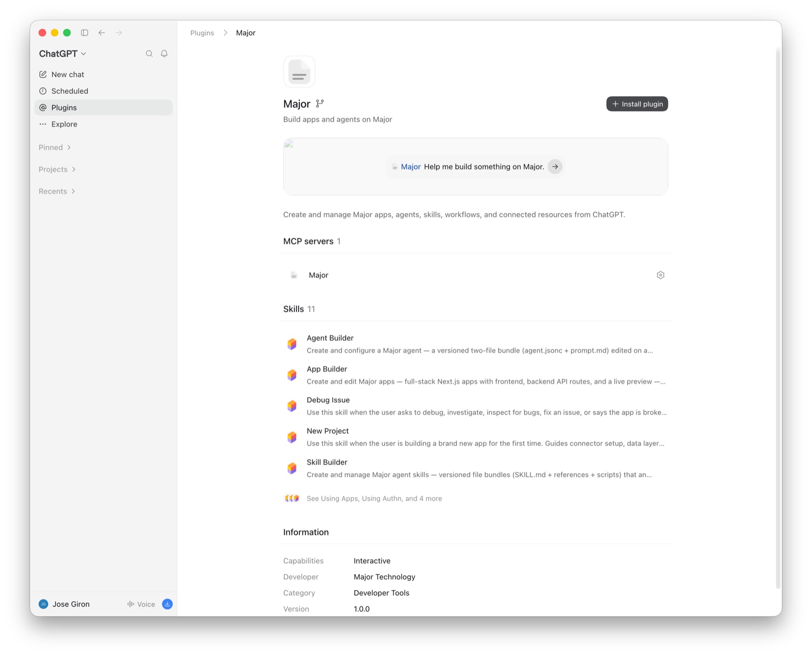Click the branch icon next to Major title

[320, 104]
